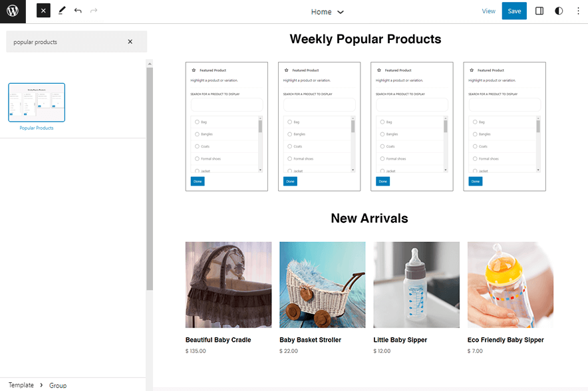This screenshot has height=391, width=588.
Task: Open the Styles panel
Action: [559, 11]
